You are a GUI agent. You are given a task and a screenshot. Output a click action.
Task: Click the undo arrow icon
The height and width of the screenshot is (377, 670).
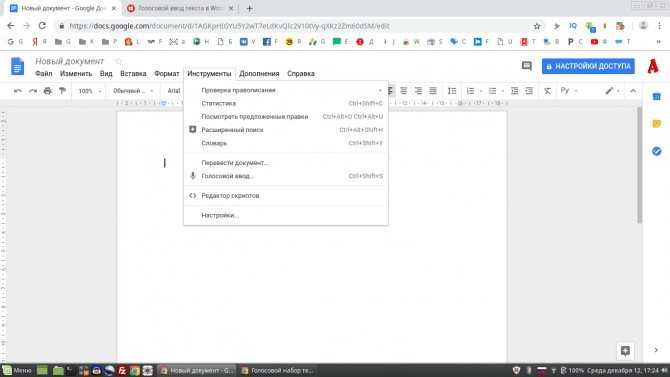[x=18, y=91]
